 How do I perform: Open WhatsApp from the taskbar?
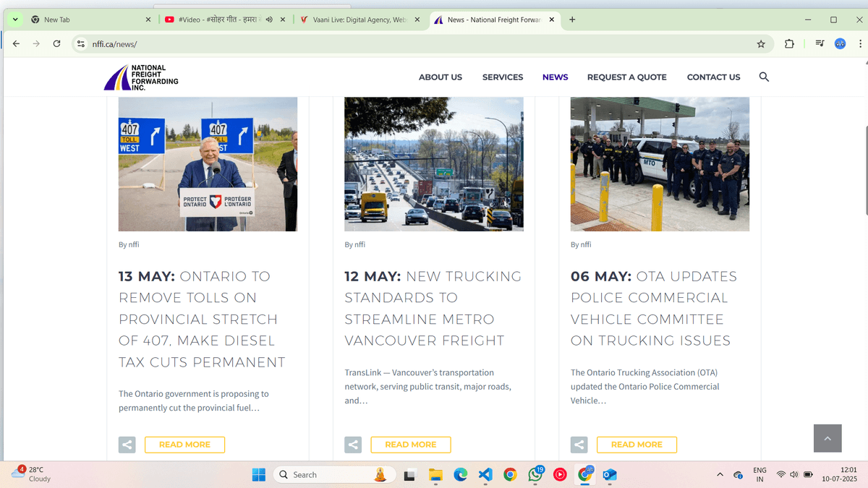point(535,475)
